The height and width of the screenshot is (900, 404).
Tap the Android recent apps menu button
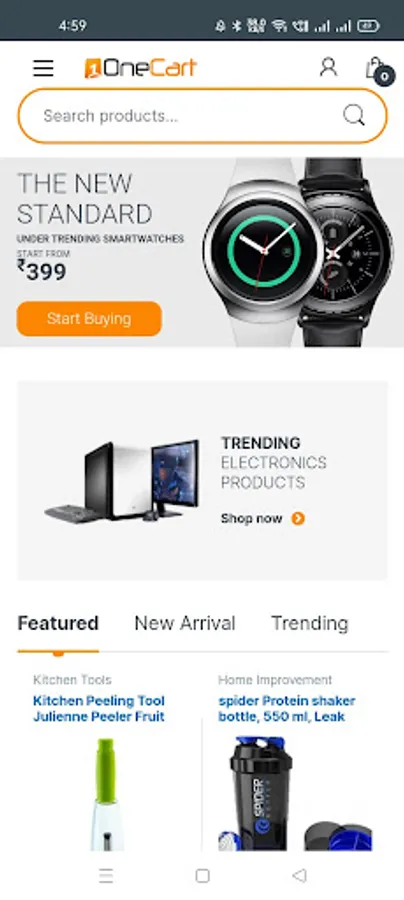pyautogui.click(x=106, y=875)
